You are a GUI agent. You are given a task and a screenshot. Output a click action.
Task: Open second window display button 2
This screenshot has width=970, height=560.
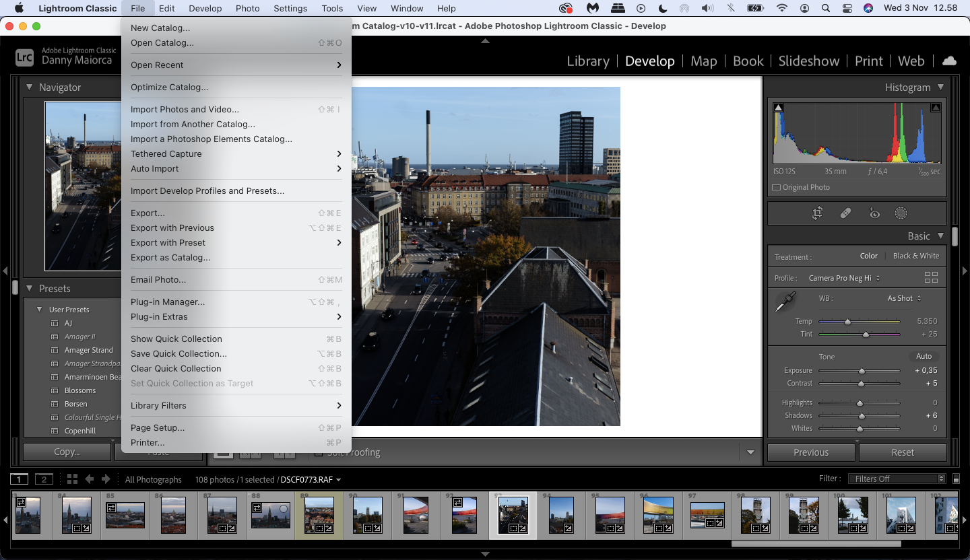tap(44, 479)
